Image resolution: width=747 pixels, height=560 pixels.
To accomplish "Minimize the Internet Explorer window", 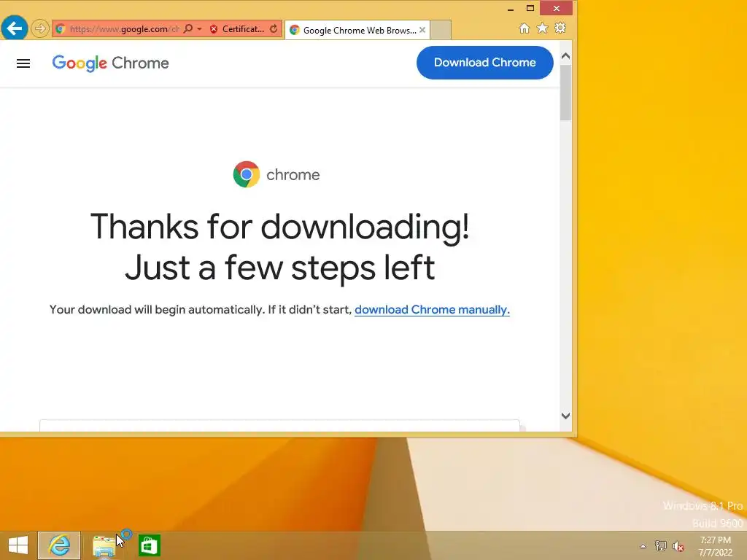I will 510,9.
